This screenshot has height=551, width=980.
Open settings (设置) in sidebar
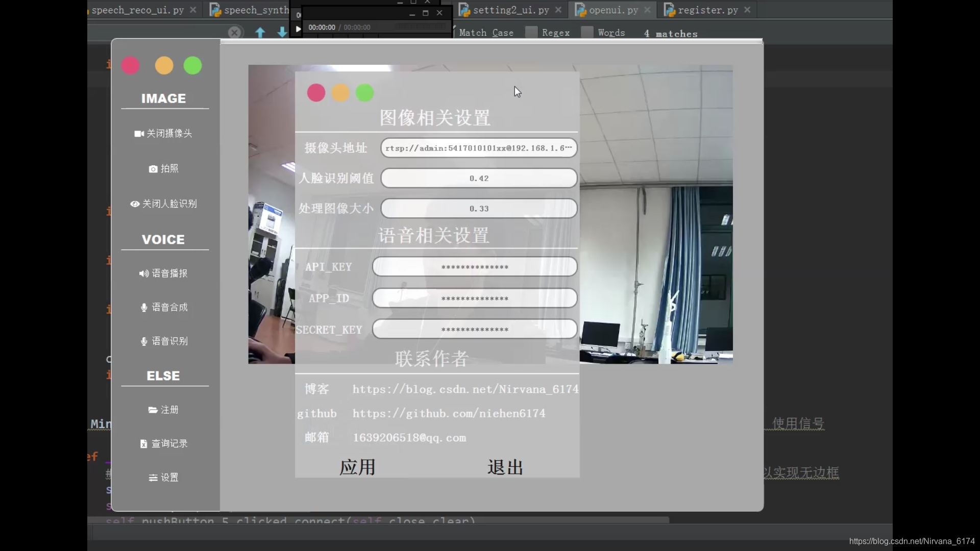click(x=163, y=478)
